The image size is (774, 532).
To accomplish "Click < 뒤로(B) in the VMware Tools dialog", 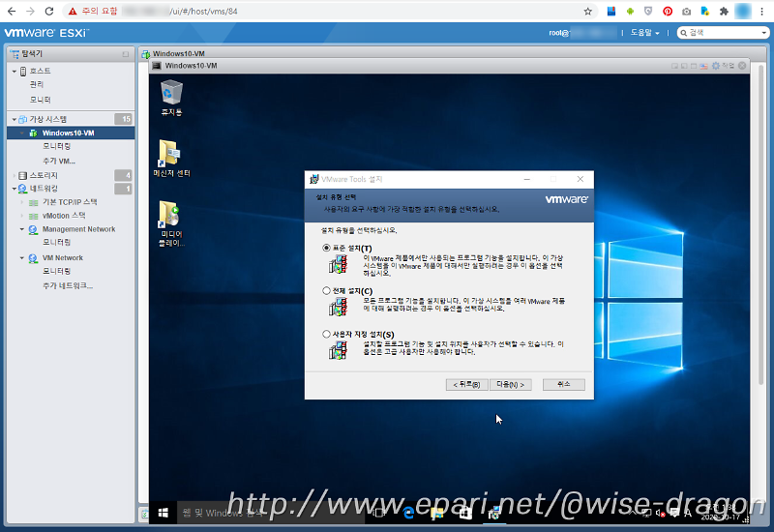I will pos(466,384).
